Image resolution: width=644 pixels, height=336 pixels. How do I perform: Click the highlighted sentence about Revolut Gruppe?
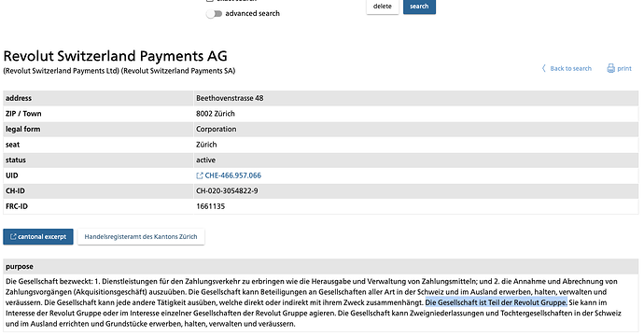[x=496, y=302]
